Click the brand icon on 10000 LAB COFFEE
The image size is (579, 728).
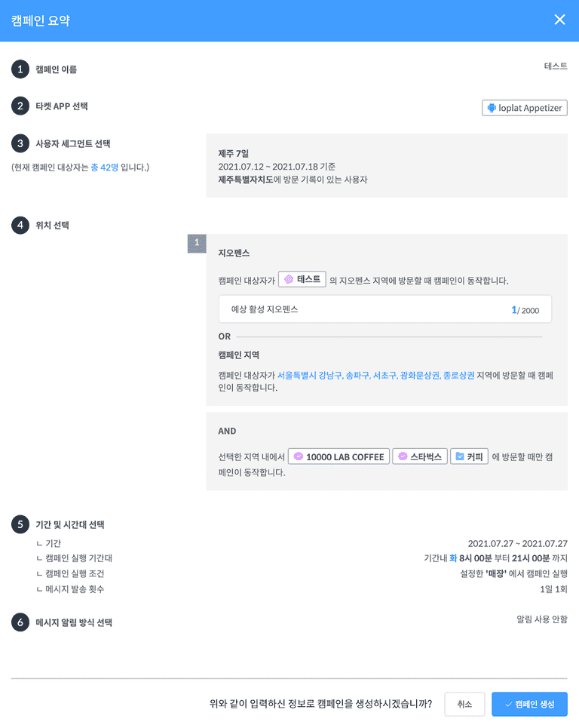[298, 456]
